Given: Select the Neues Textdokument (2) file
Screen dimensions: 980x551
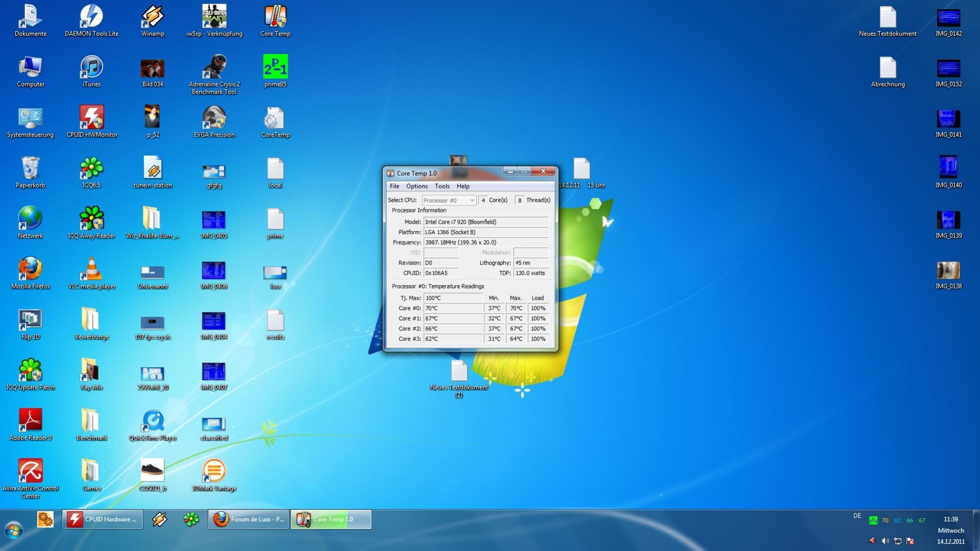Looking at the screenshot, I should tap(459, 379).
